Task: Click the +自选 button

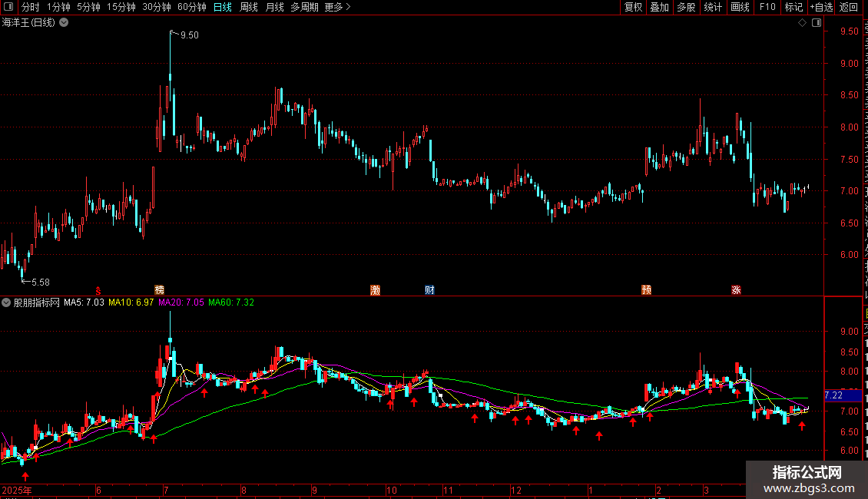Action: click(821, 7)
